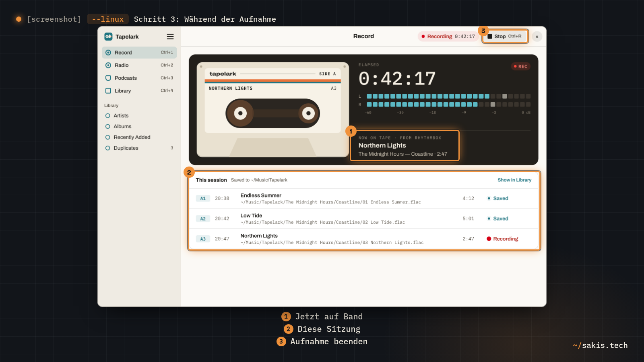Select the Record sidebar entry
Screen dimensions: 644x362
coord(139,53)
